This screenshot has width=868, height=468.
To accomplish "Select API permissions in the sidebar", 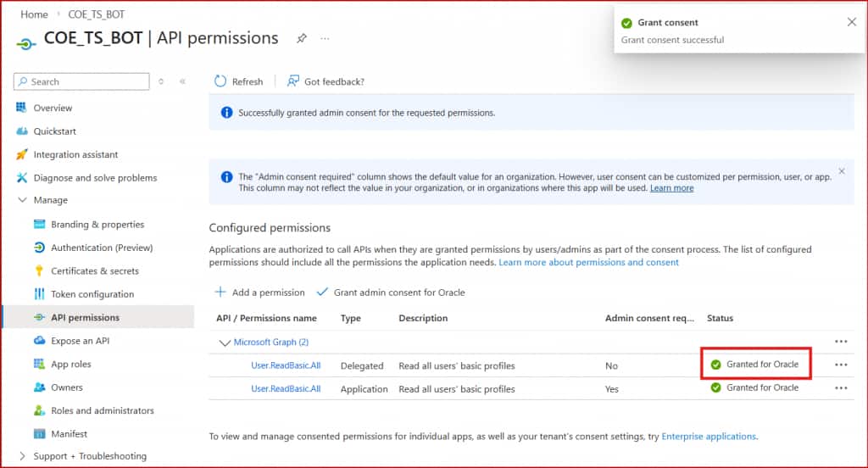I will pyautogui.click(x=85, y=318).
